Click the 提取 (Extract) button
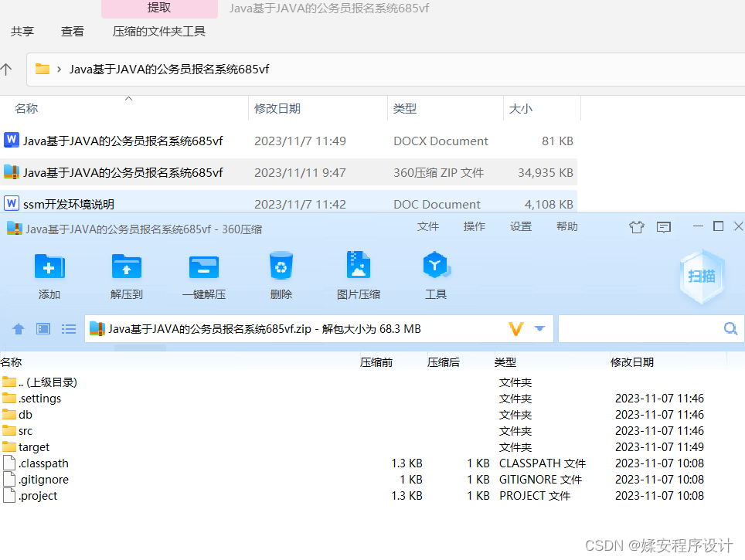Screen dimensions: 745x560 click(x=159, y=8)
